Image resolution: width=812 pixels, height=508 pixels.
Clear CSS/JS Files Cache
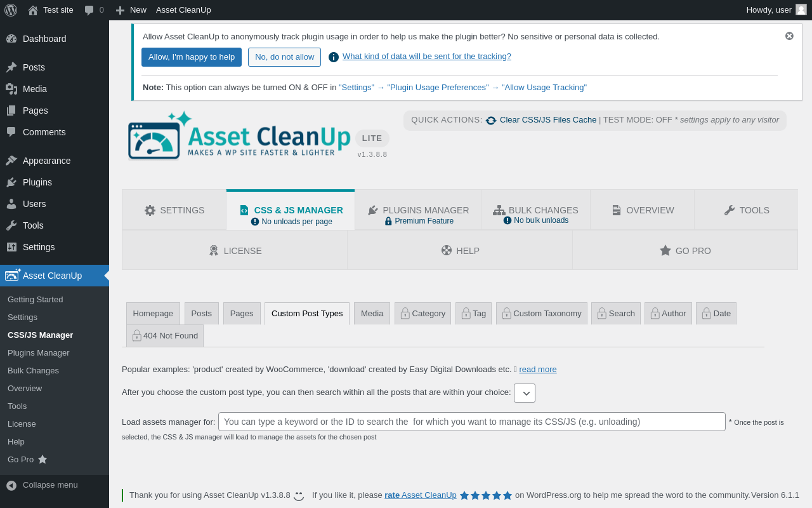click(548, 120)
